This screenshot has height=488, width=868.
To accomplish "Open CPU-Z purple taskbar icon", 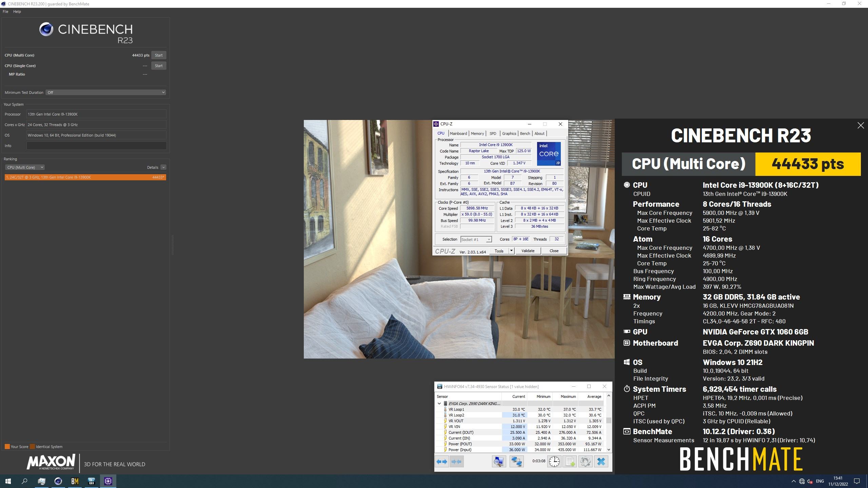I will (x=108, y=481).
